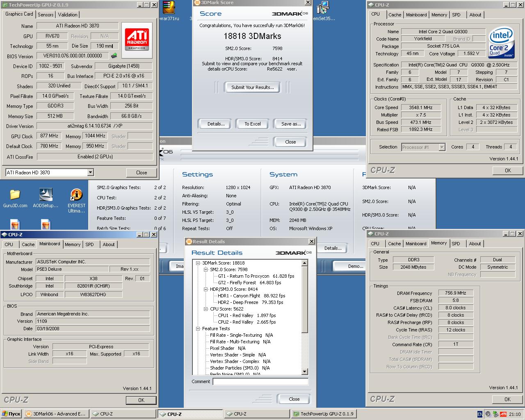Image resolution: width=525 pixels, height=420 pixels.
Task: Switch to TechPowerUp GPU-Z taskbar button
Action: tap(324, 414)
